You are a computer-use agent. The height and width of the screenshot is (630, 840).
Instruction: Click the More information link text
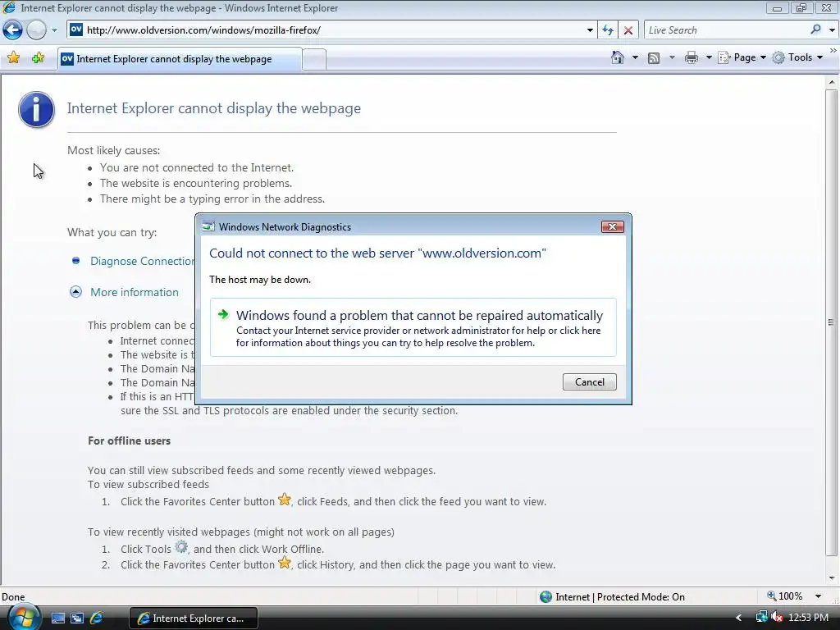click(135, 292)
